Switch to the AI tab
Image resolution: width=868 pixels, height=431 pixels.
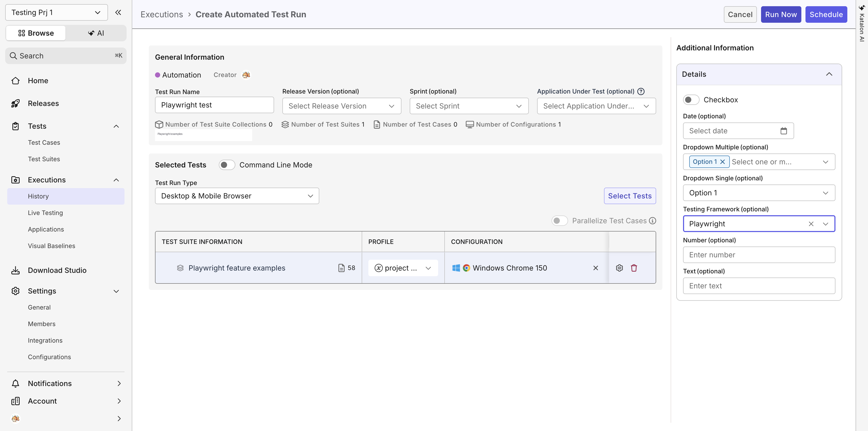tap(96, 33)
